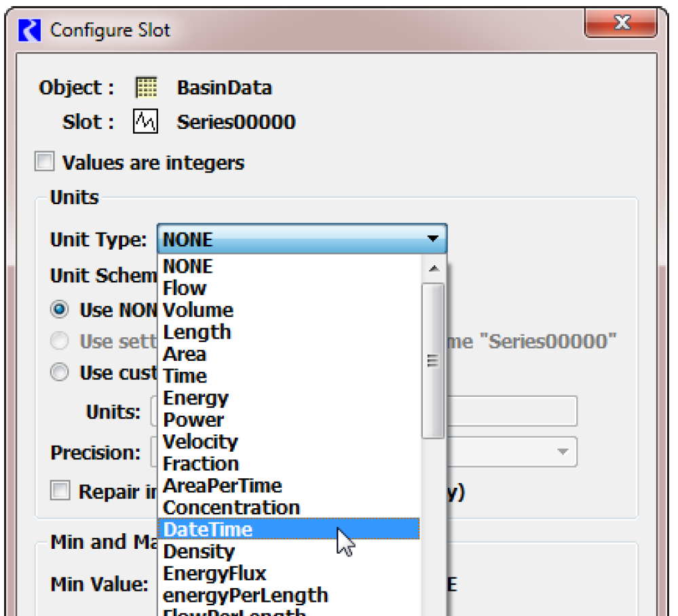Collapse the Unit Type combo box

[x=432, y=239]
